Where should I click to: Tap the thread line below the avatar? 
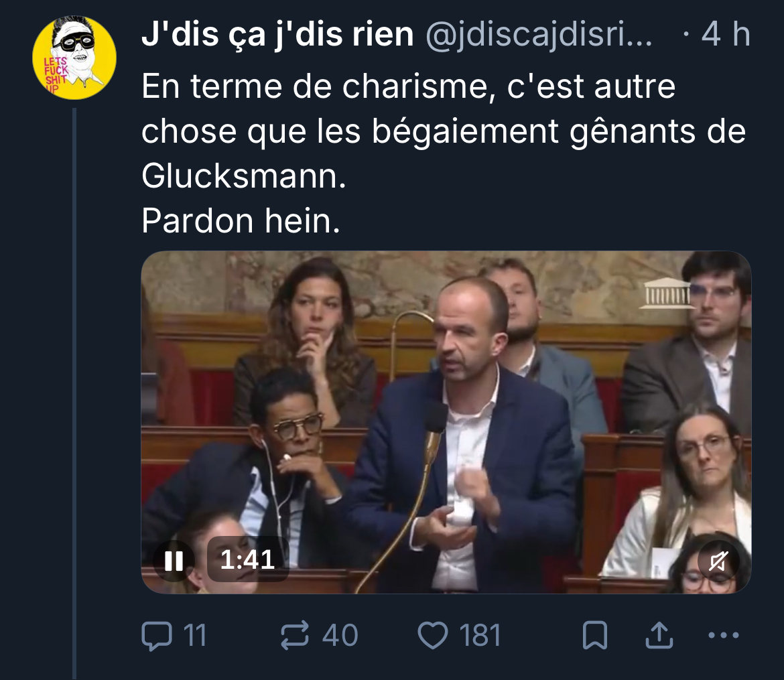(74, 393)
